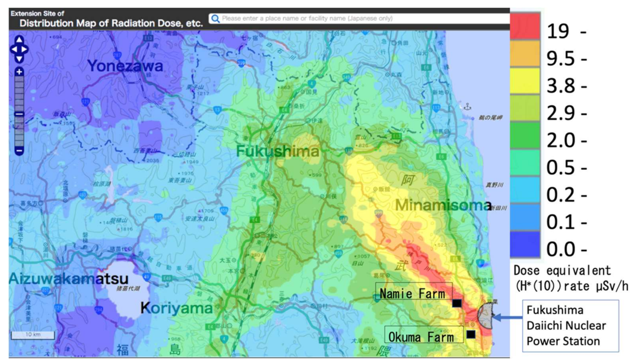Screen dimensions: 637x364
Task: Click the anchor harbor icon on coast
Action: click(x=467, y=107)
